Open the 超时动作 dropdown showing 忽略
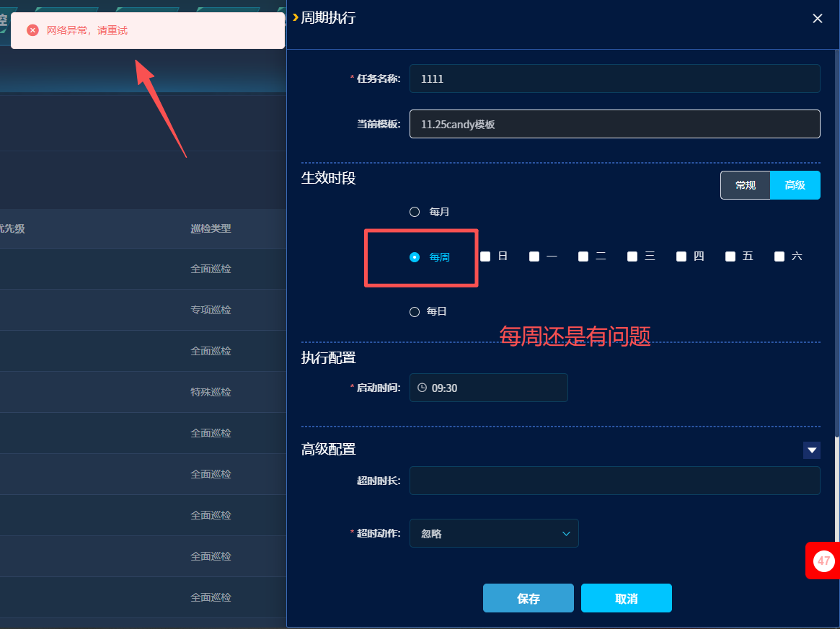The height and width of the screenshot is (629, 840). pos(494,534)
